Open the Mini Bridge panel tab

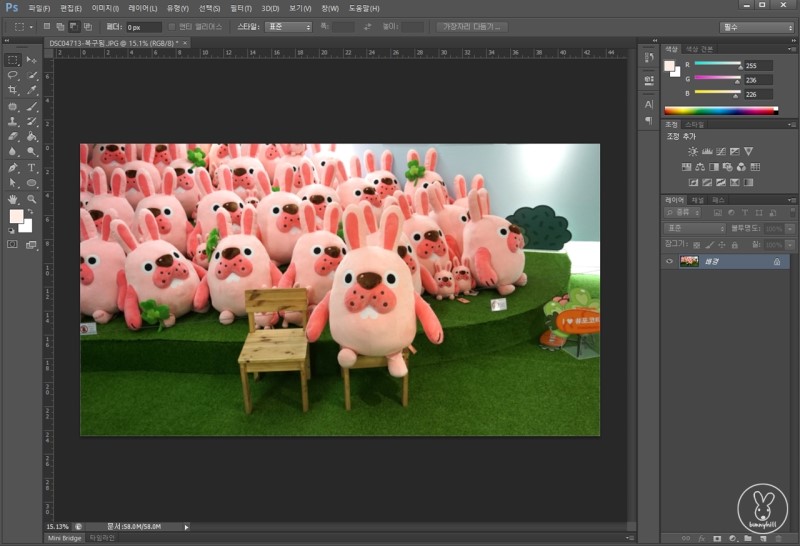66,538
